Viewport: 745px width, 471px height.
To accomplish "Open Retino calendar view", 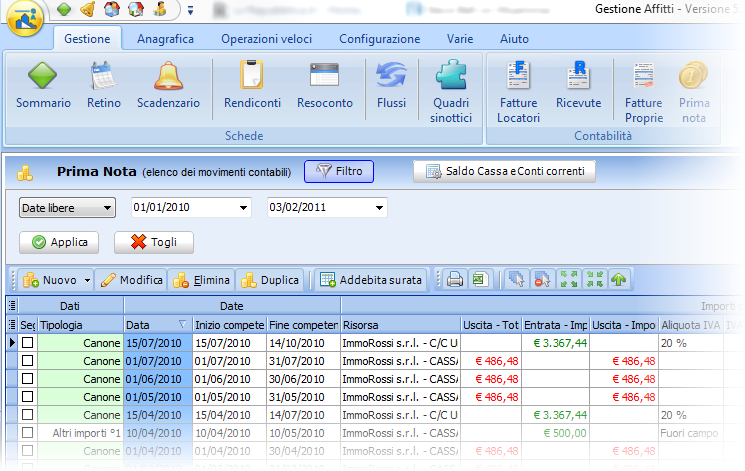I will [104, 86].
